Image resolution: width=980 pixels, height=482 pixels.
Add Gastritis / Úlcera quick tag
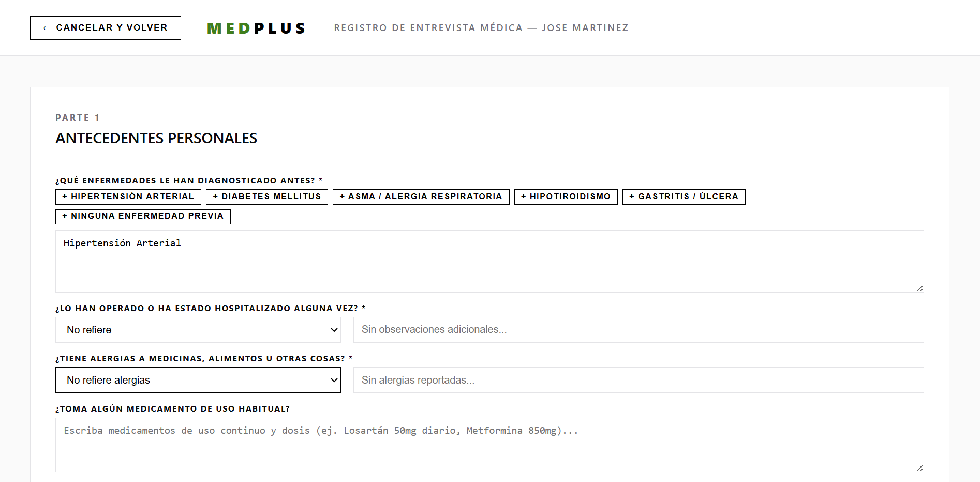click(x=684, y=197)
